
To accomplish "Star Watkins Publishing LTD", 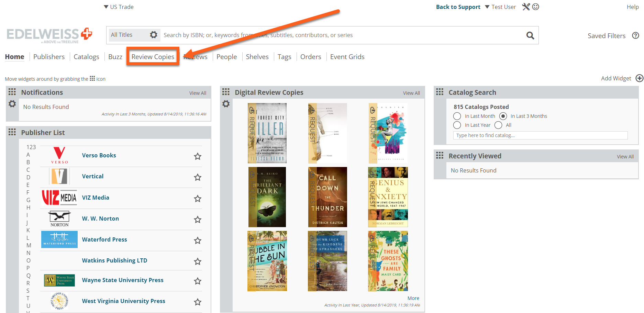I will [198, 261].
